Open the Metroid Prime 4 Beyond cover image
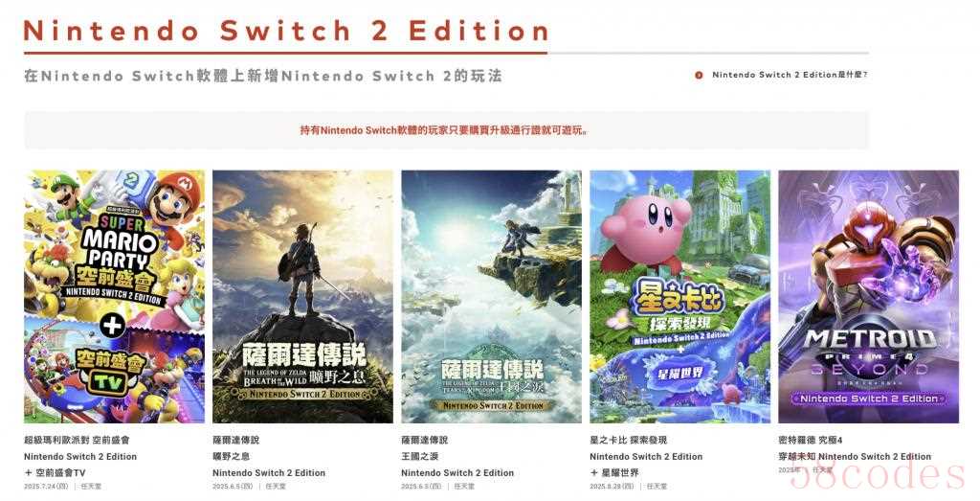The height and width of the screenshot is (501, 980). (868, 296)
